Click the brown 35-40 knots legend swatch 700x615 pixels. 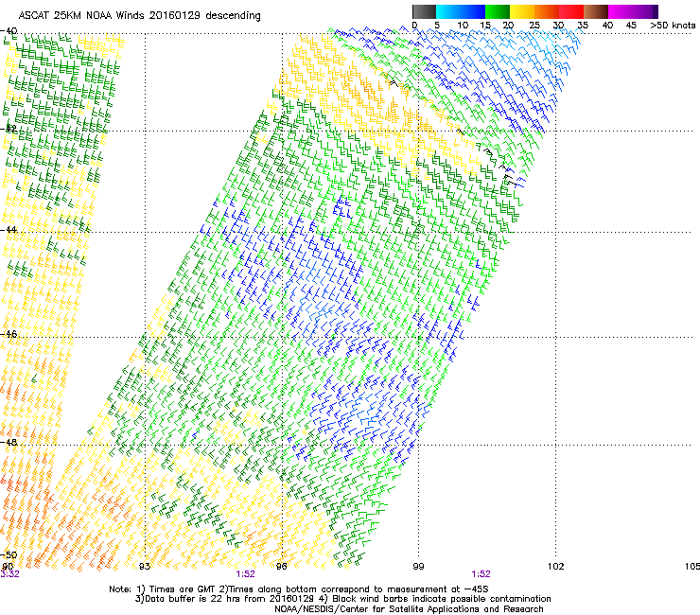[x=596, y=11]
